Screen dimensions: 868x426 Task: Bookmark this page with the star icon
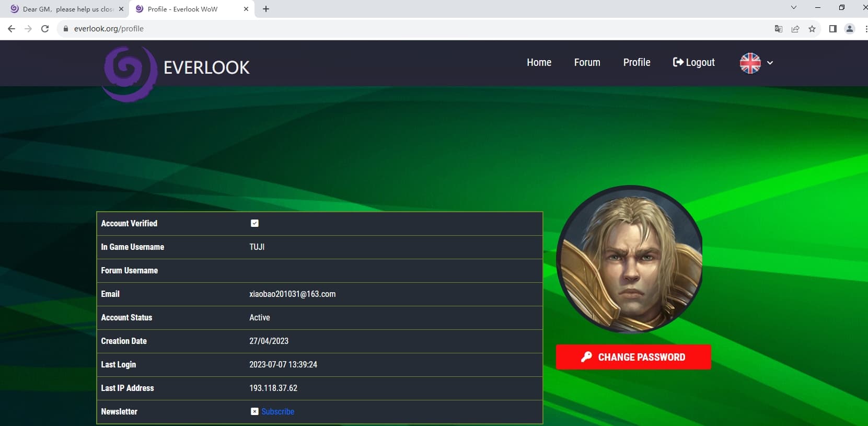point(812,29)
